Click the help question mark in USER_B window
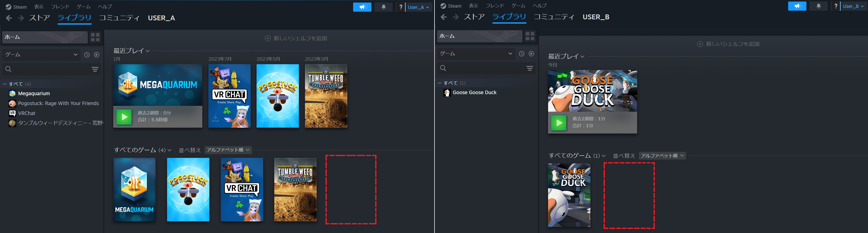The height and width of the screenshot is (233, 868). [x=836, y=6]
